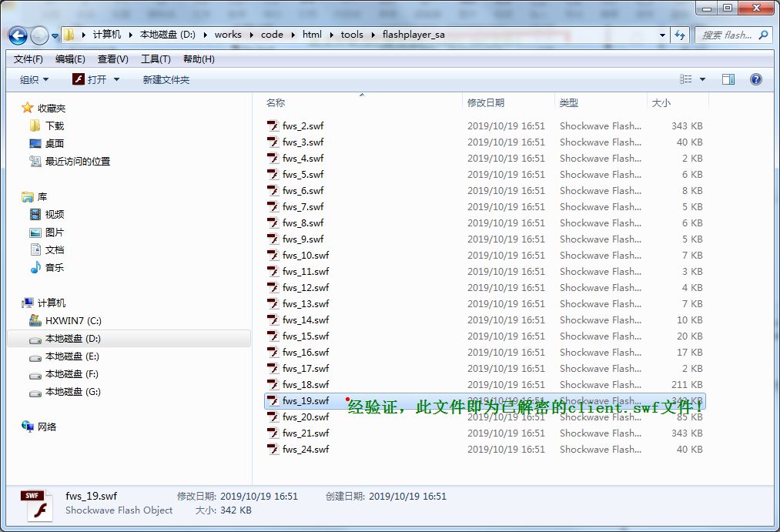Screen dimensions: 780x532
Task: Toggle the preview pane
Action: coord(728,79)
